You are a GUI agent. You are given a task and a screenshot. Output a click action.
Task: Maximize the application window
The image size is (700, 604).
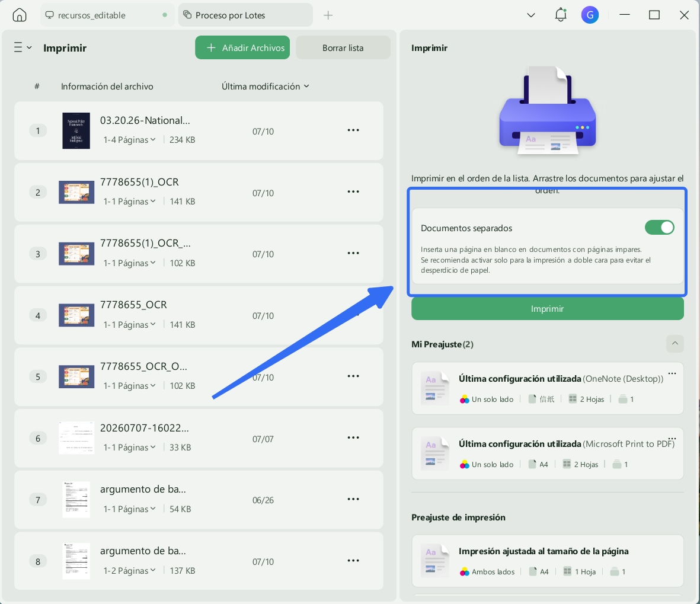pos(654,15)
